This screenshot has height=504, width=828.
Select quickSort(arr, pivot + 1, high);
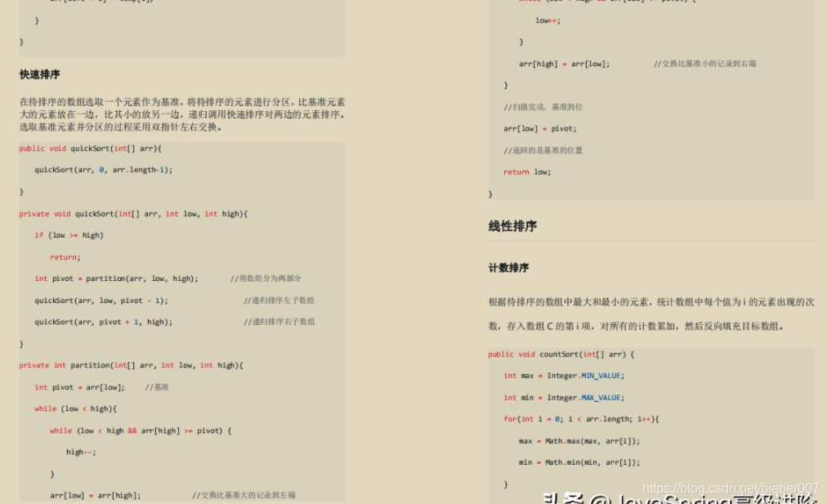pos(104,322)
